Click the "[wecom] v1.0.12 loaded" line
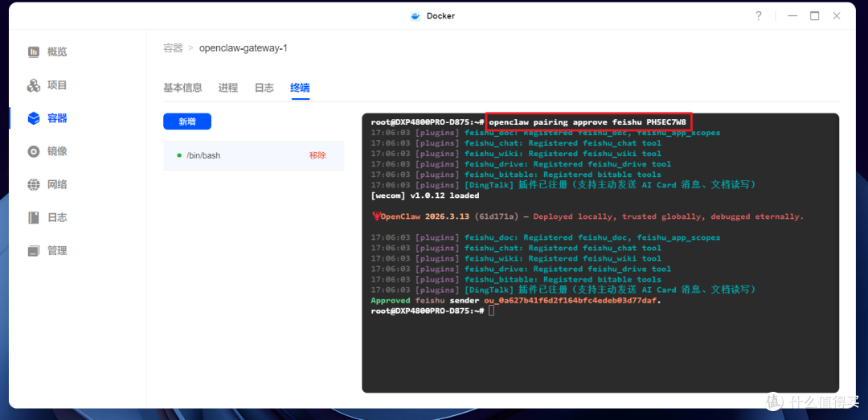This screenshot has width=868, height=420. [425, 196]
